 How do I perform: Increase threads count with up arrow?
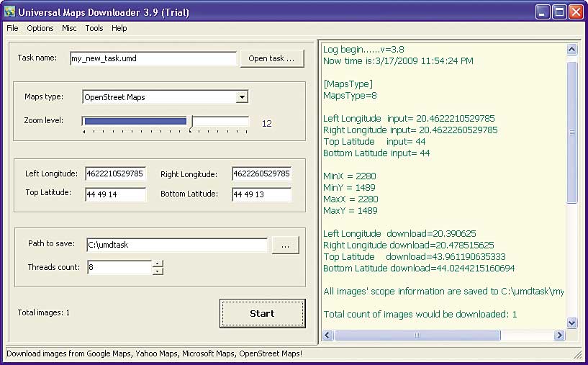pos(158,263)
